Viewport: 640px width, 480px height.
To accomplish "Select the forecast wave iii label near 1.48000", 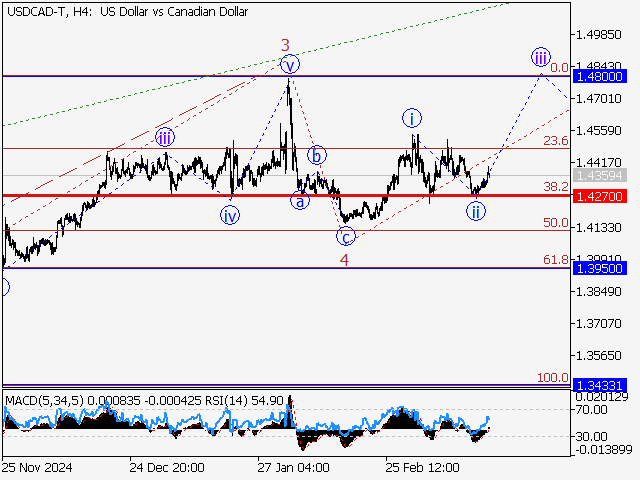I will (540, 56).
